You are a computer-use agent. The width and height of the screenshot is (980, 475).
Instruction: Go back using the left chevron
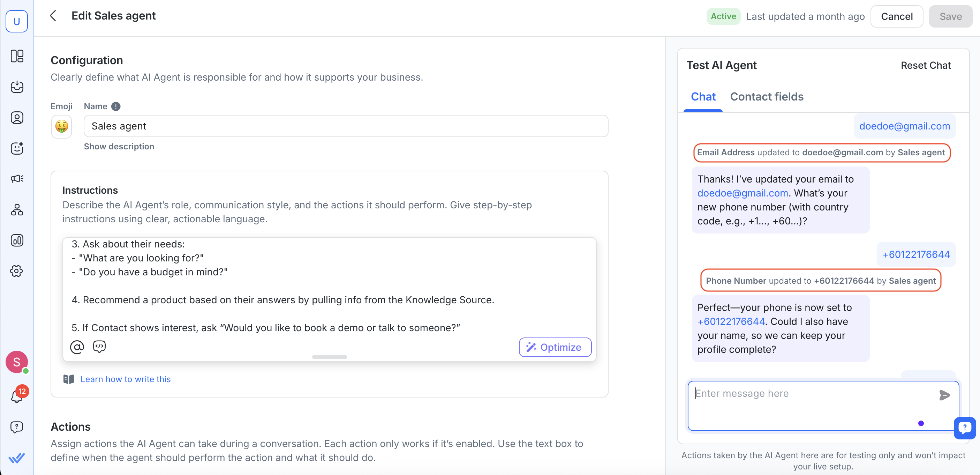[53, 16]
